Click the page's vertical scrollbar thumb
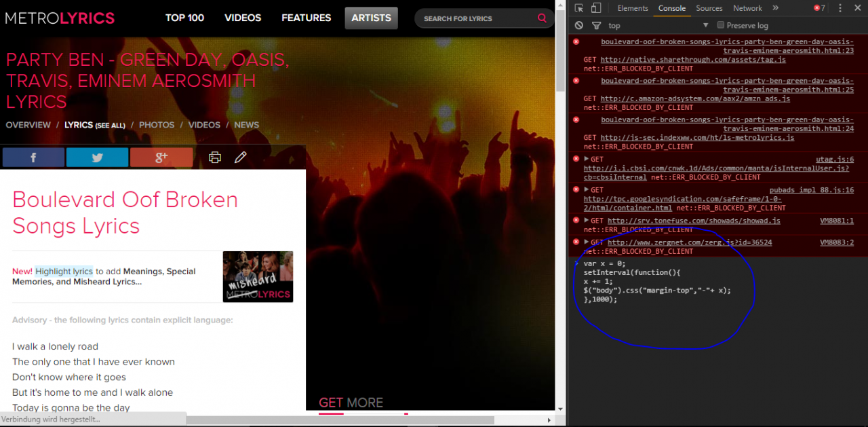 tap(561, 51)
